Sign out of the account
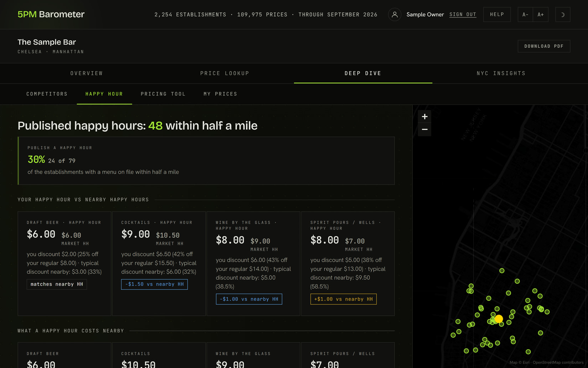The width and height of the screenshot is (588, 368). tap(463, 15)
